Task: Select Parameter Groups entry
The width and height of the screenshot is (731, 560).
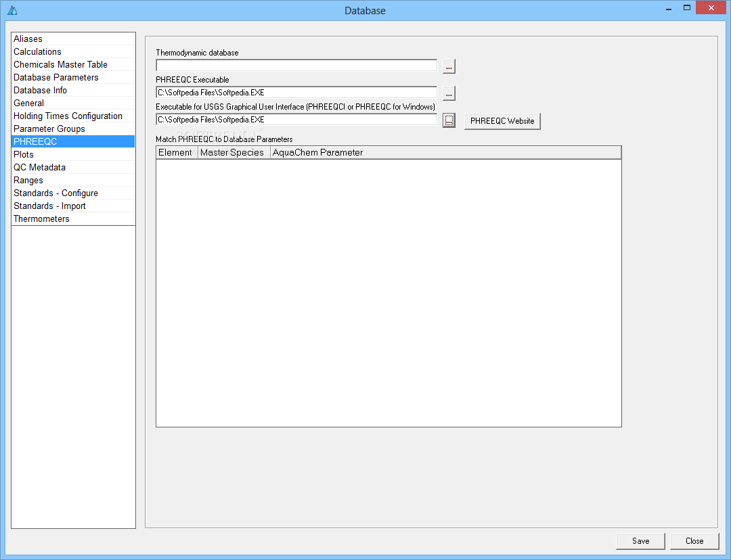Action: [73, 129]
